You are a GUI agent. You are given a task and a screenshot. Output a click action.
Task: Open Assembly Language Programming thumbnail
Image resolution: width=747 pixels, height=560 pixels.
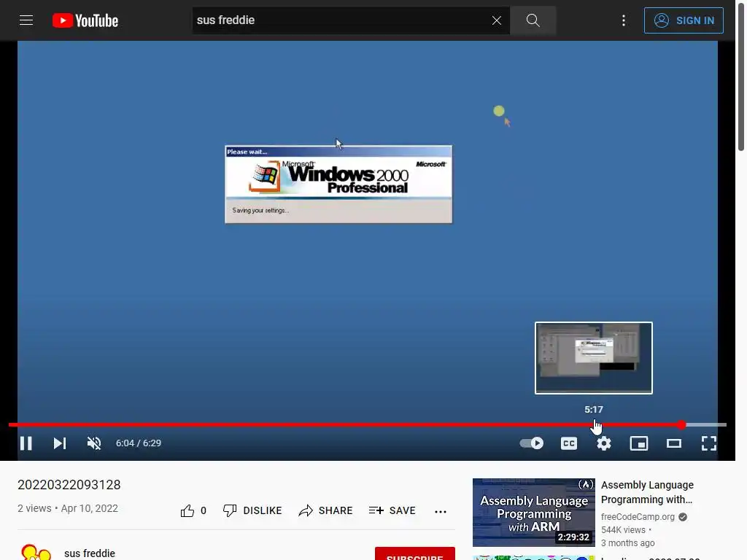[533, 513]
